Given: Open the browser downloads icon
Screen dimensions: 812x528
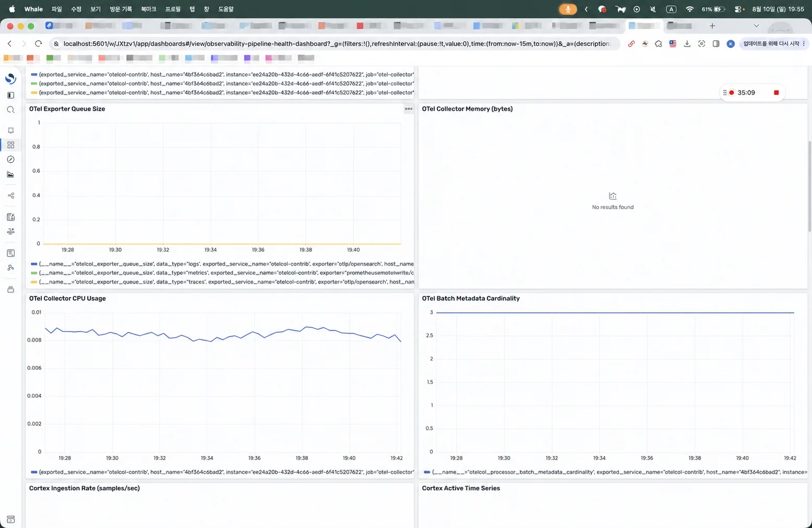Looking at the screenshot, I should point(687,44).
